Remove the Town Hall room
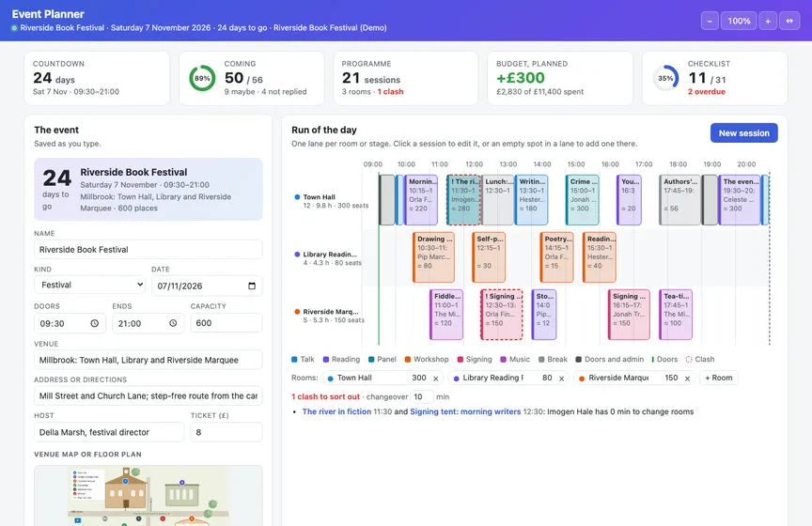 435,379
